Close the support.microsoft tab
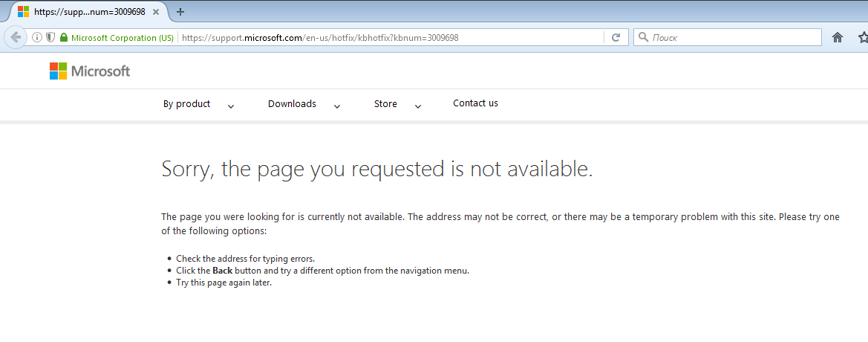 (x=157, y=12)
